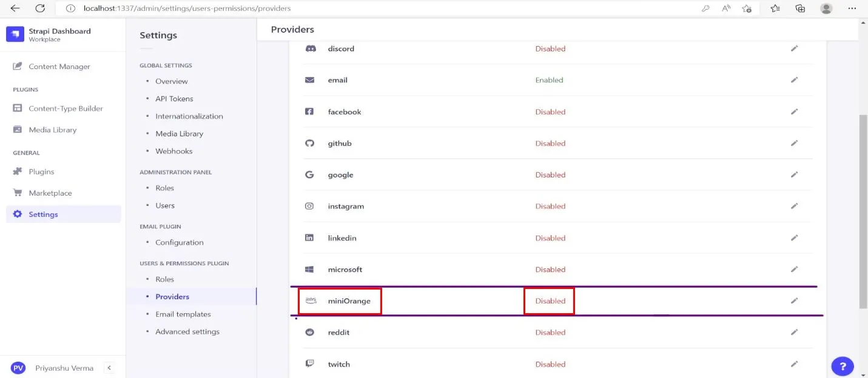Image resolution: width=868 pixels, height=378 pixels.
Task: Open the help question mark button
Action: click(x=843, y=366)
